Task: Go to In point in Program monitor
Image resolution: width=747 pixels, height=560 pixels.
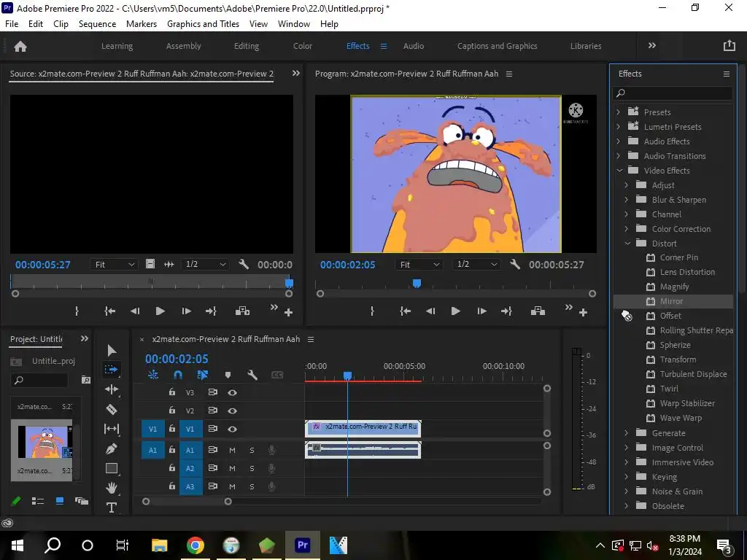Action: [406, 311]
